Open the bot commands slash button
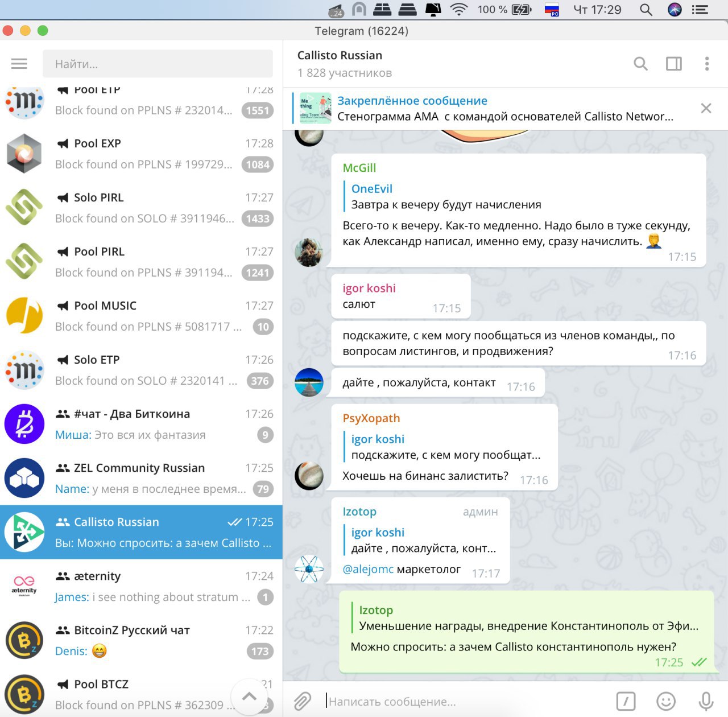The width and height of the screenshot is (728, 717). click(x=626, y=701)
